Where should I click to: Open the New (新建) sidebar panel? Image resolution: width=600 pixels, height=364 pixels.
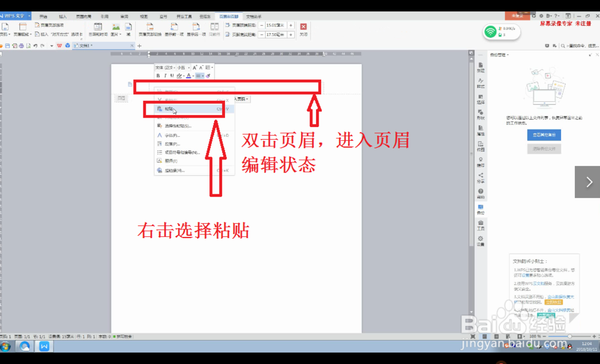(481, 68)
